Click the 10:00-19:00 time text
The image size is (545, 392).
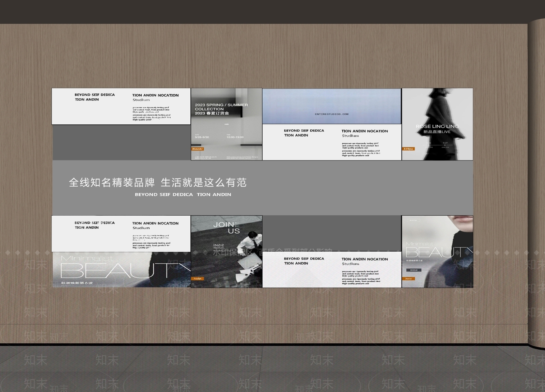click(235, 137)
